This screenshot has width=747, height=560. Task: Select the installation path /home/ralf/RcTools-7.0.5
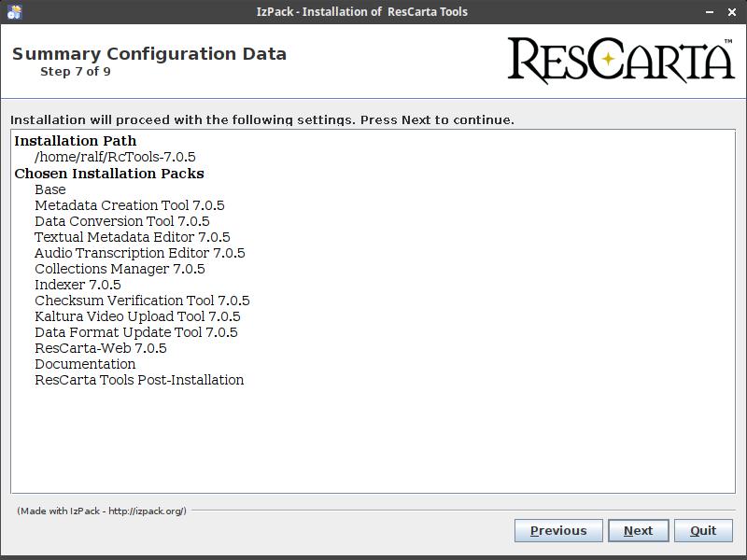(115, 157)
